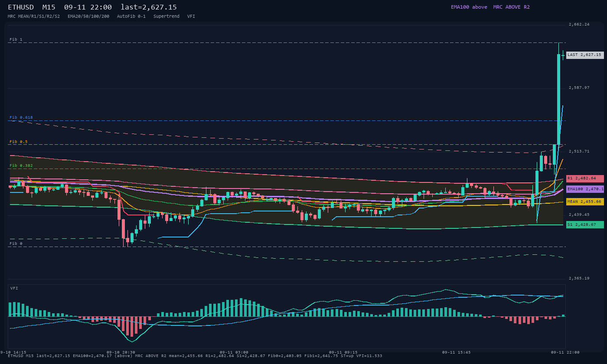Viewport: 607px width, 364px height.
Task: Select the EMA20/50/100/200 legend entry
Action: click(x=88, y=16)
